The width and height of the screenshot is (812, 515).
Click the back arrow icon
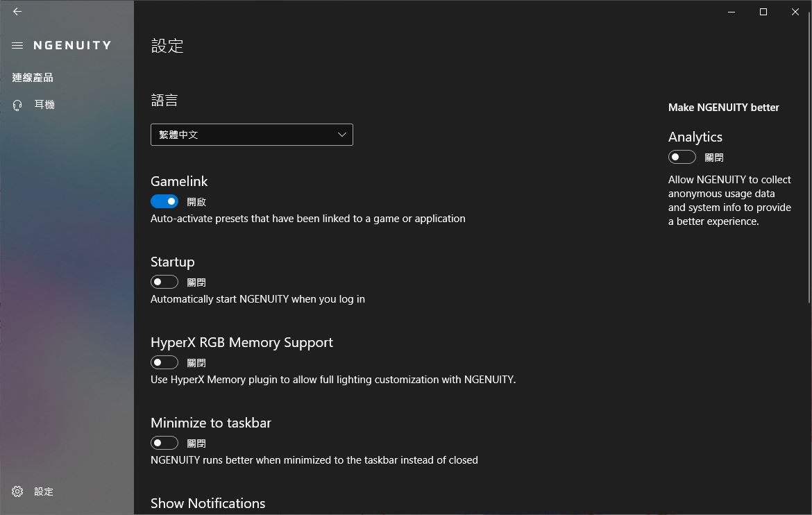17,12
